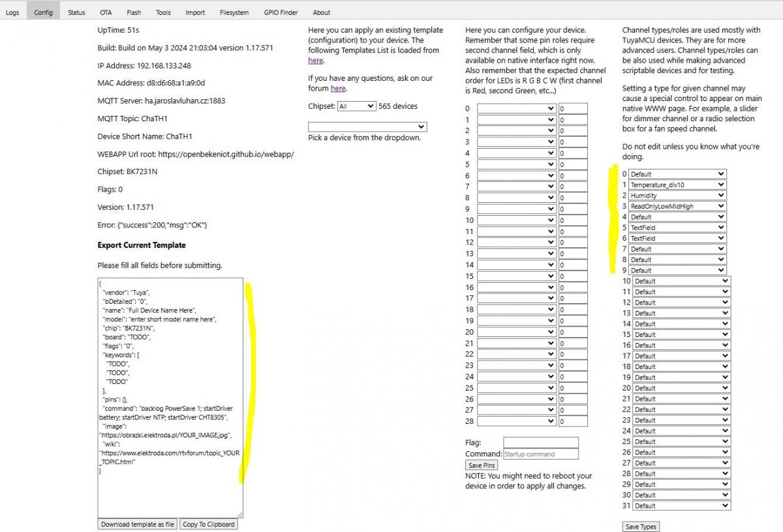This screenshot has height=532, width=783.
Task: Click the Export Current Template heading
Action: coord(142,245)
